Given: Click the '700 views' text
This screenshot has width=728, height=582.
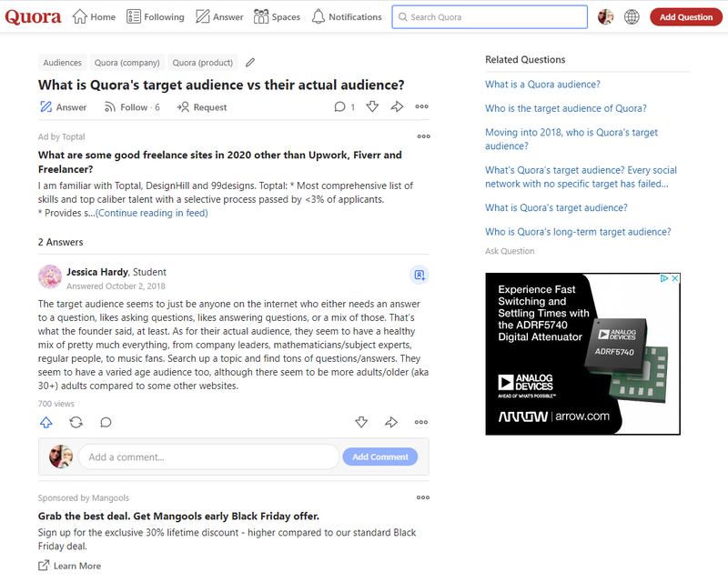Looking at the screenshot, I should [56, 404].
